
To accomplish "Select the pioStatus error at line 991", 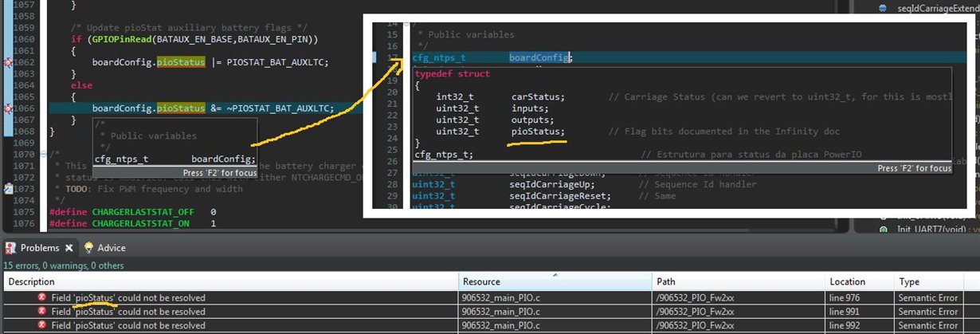I will pyautogui.click(x=492, y=311).
